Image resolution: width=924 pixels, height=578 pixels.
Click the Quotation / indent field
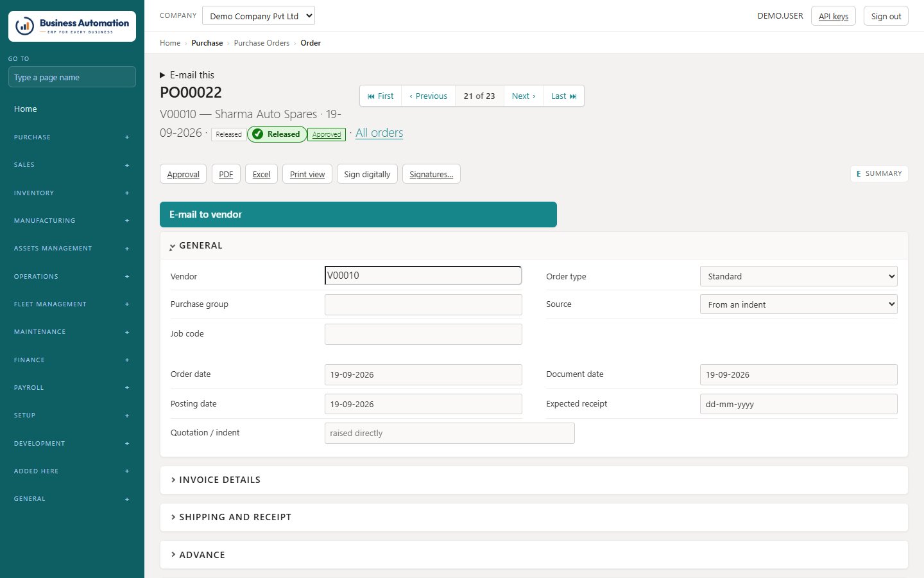(x=450, y=433)
